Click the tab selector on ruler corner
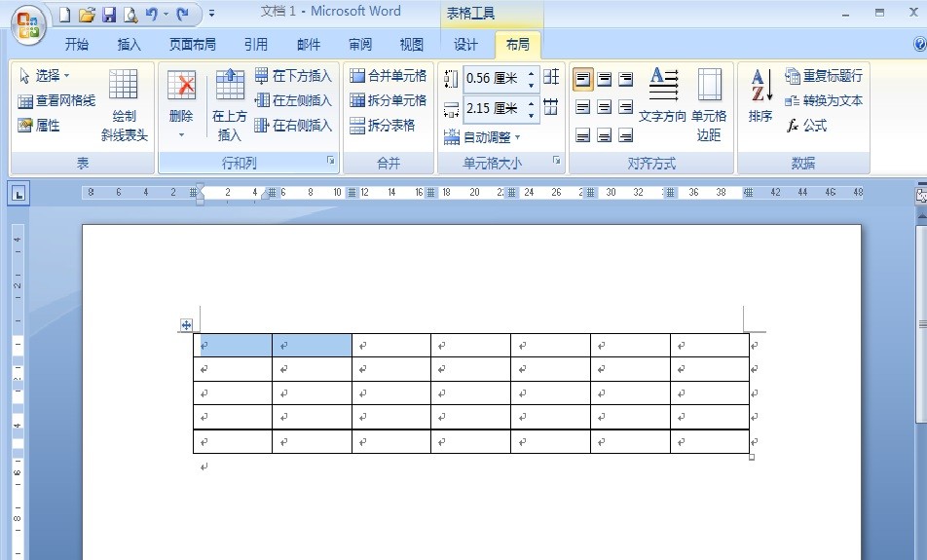This screenshot has height=560, width=927. point(19,194)
